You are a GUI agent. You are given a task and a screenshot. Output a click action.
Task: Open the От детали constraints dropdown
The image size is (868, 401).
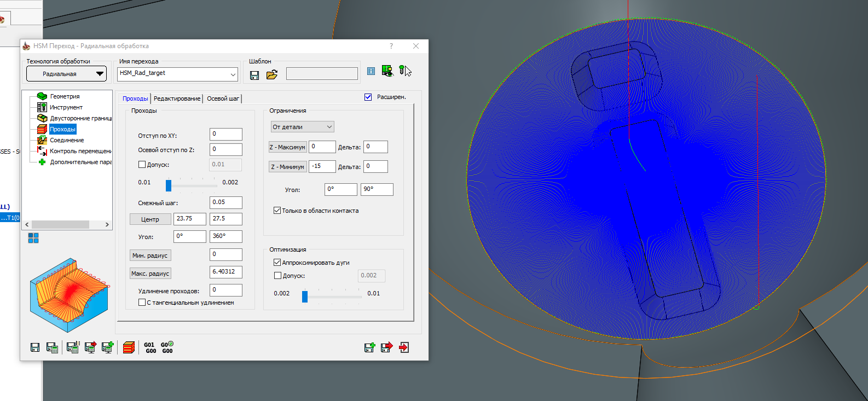click(x=302, y=127)
